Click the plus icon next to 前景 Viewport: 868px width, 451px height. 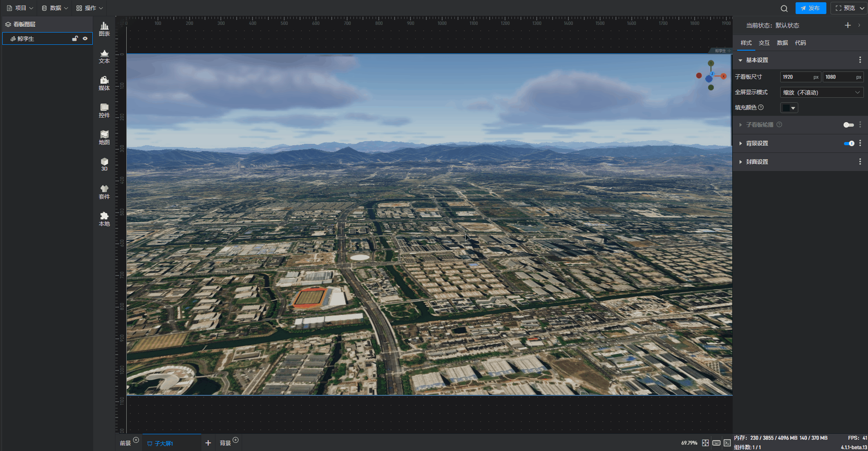[x=136, y=440]
